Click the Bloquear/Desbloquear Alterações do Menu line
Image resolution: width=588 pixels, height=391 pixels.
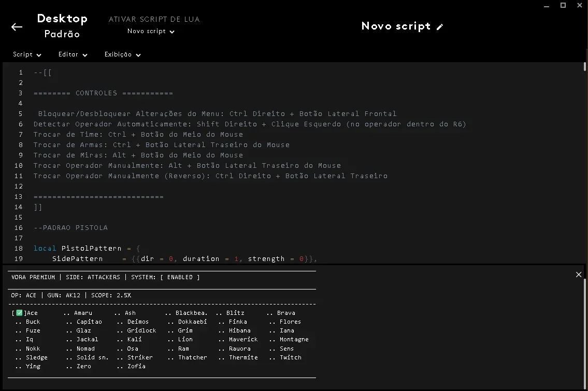coord(217,113)
